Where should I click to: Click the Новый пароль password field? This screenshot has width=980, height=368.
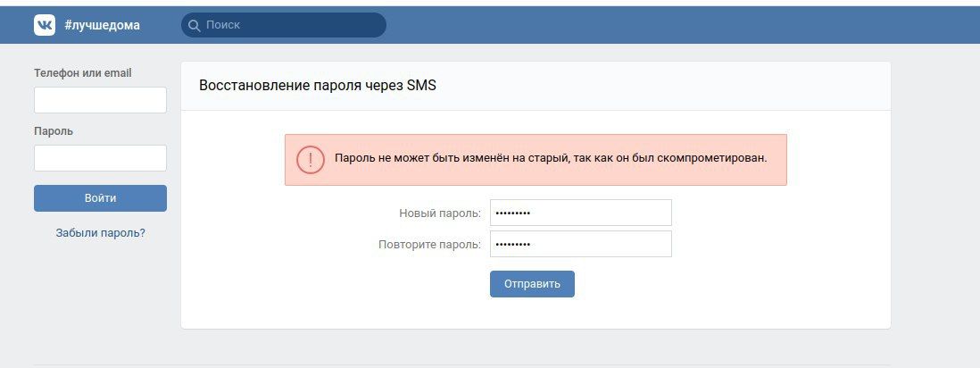[581, 213]
